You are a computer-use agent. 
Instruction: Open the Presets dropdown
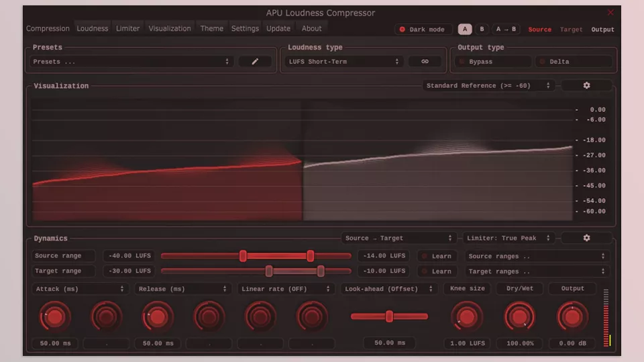pyautogui.click(x=131, y=62)
